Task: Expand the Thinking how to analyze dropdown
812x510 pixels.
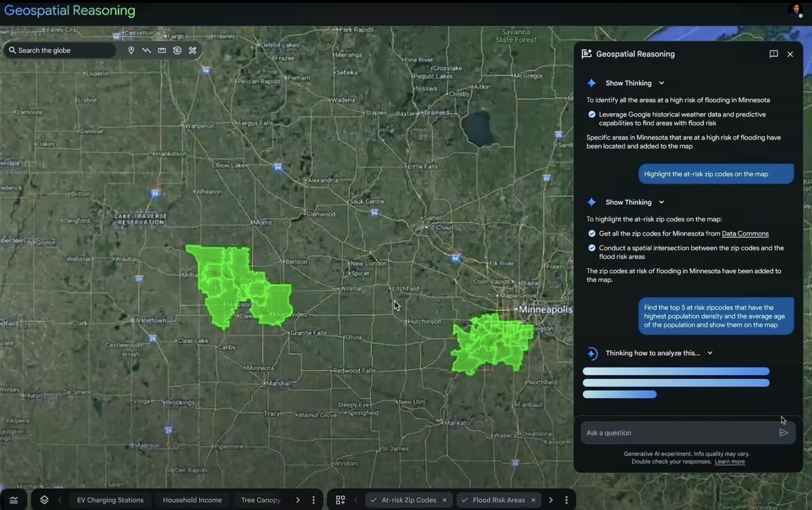Action: pyautogui.click(x=709, y=353)
